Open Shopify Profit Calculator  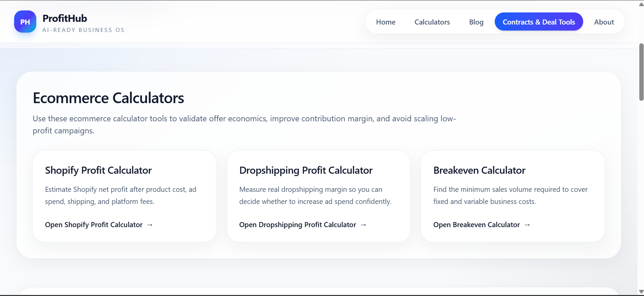tap(93, 224)
